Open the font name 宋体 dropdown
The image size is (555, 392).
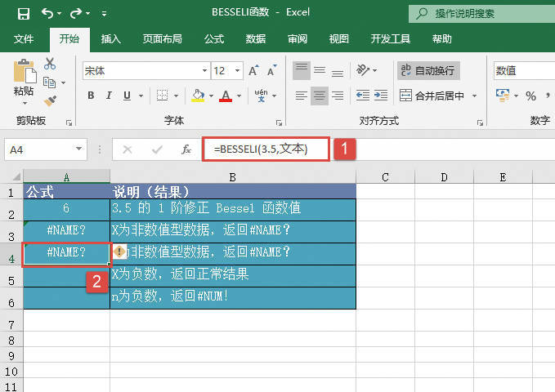[x=203, y=71]
